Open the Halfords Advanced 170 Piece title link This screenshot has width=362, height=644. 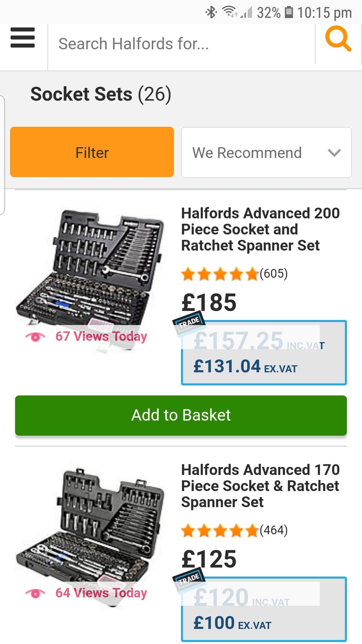[260, 486]
